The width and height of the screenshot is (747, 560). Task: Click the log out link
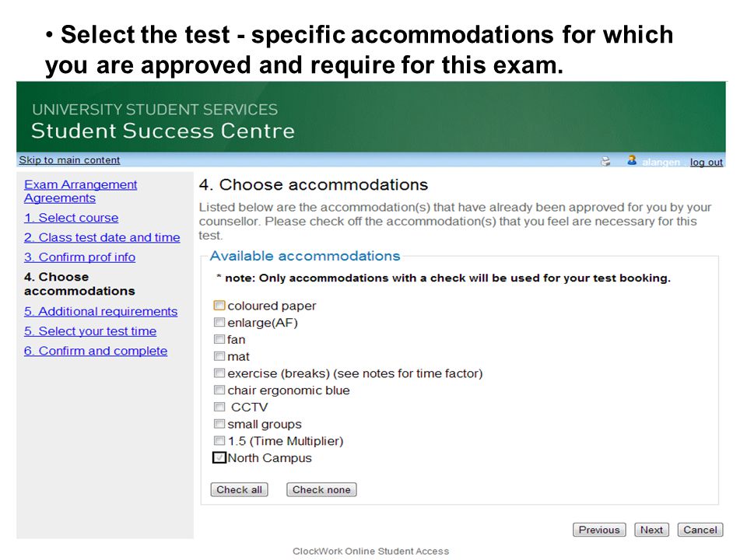[706, 162]
